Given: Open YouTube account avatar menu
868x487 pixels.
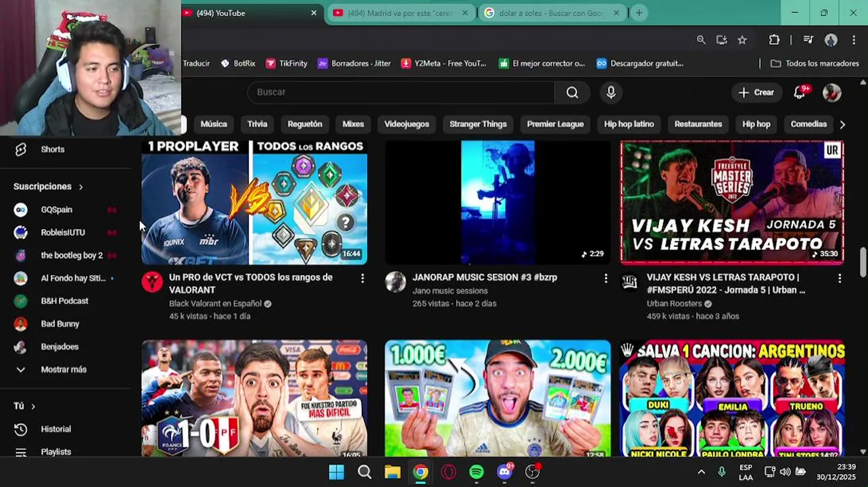Looking at the screenshot, I should click(831, 93).
